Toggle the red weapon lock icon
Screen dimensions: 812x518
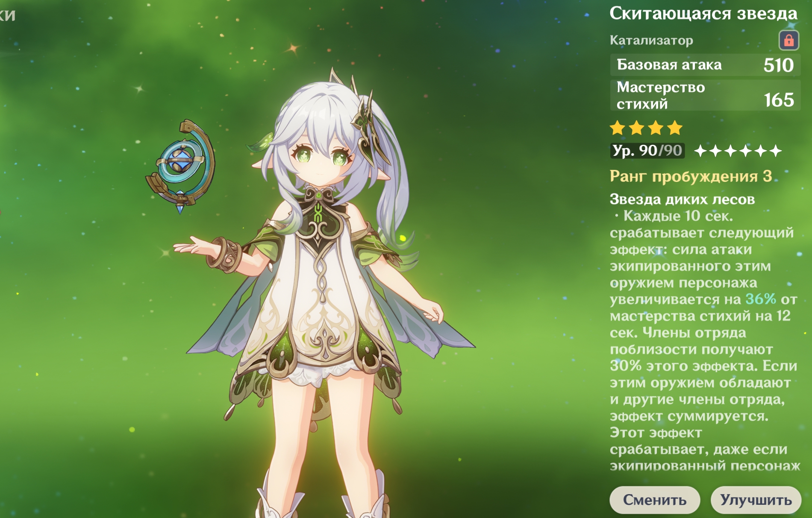788,40
